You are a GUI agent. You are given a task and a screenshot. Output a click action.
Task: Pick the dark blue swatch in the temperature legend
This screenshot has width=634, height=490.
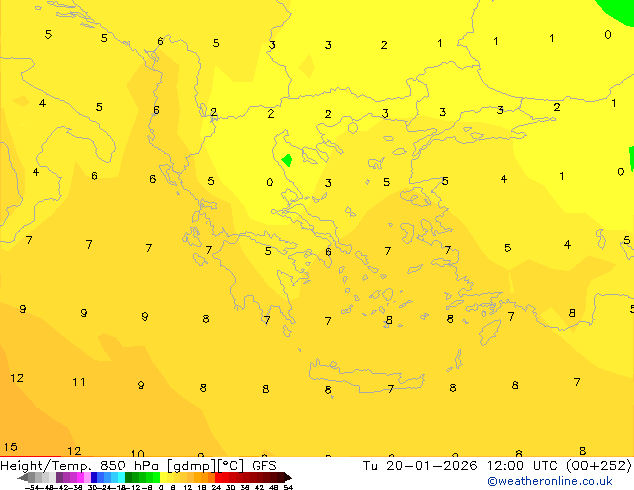94,477
